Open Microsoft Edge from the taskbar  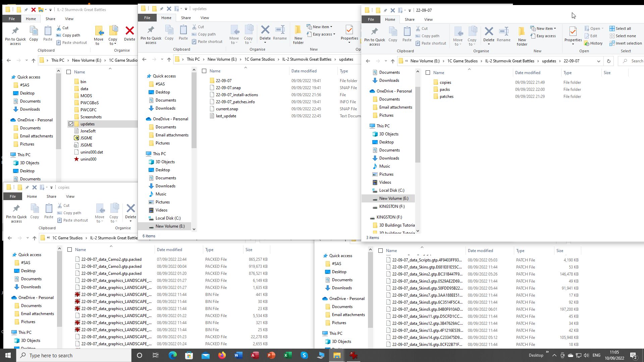coord(172,355)
